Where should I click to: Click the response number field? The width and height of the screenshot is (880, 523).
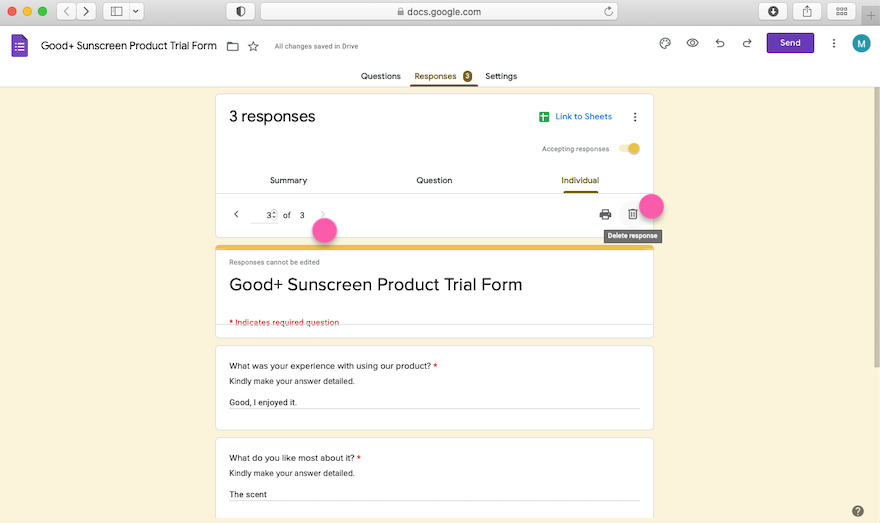click(x=264, y=215)
